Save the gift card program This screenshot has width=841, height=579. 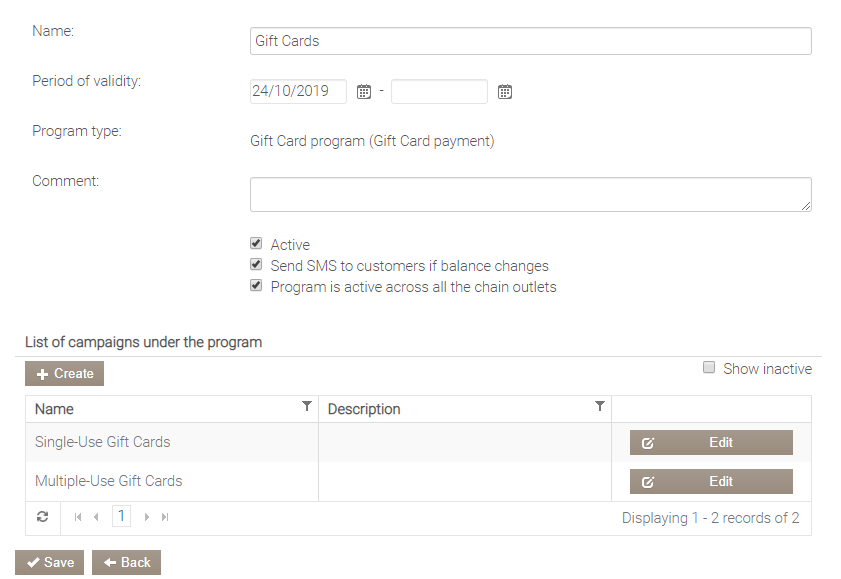50,563
